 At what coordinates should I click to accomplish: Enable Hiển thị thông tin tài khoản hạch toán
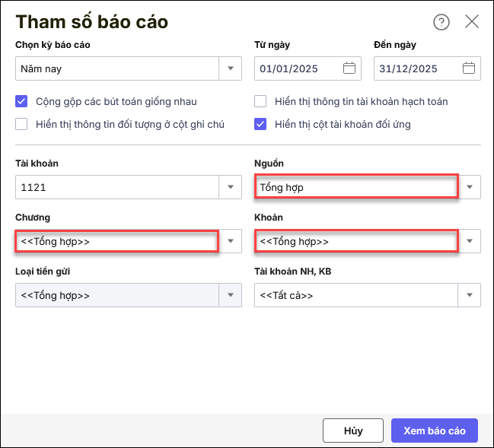[x=260, y=101]
